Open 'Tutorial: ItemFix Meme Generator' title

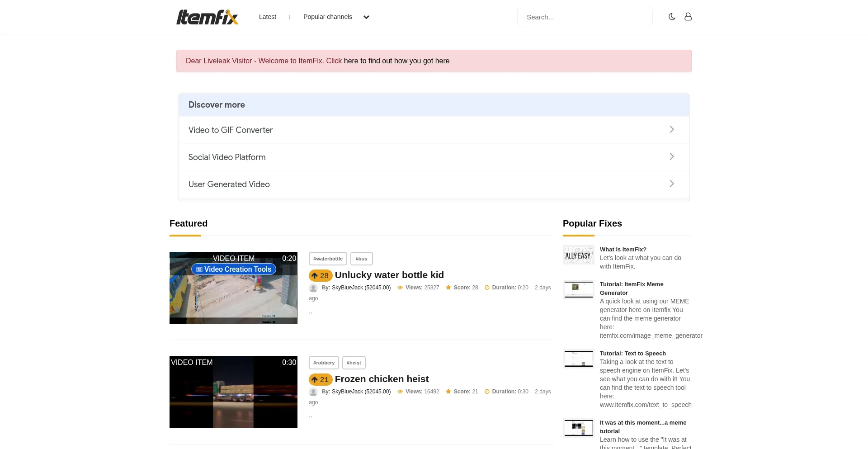(632, 288)
